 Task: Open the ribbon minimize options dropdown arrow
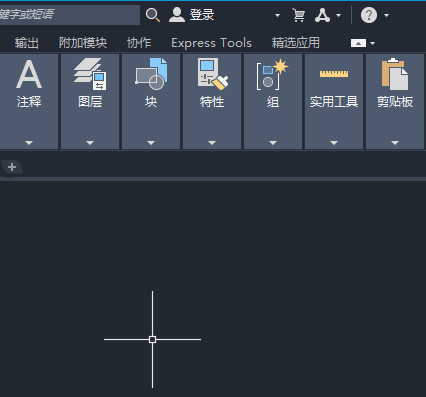point(373,43)
